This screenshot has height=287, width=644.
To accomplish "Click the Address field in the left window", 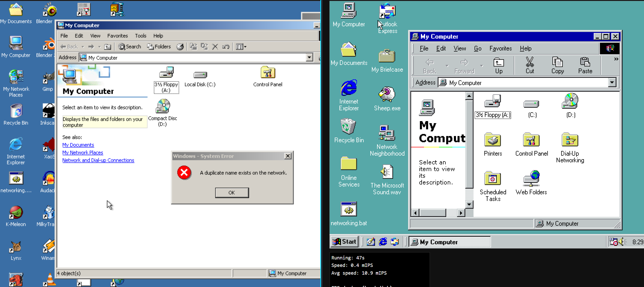I will [x=192, y=57].
